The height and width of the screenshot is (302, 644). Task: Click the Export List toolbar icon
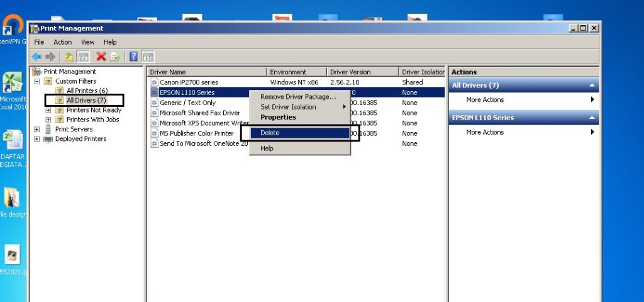116,56
